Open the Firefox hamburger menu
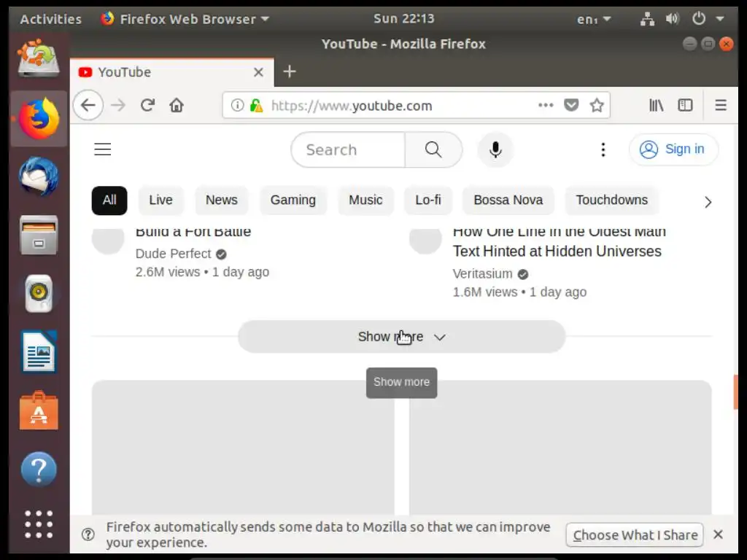The width and height of the screenshot is (747, 560). pyautogui.click(x=721, y=105)
